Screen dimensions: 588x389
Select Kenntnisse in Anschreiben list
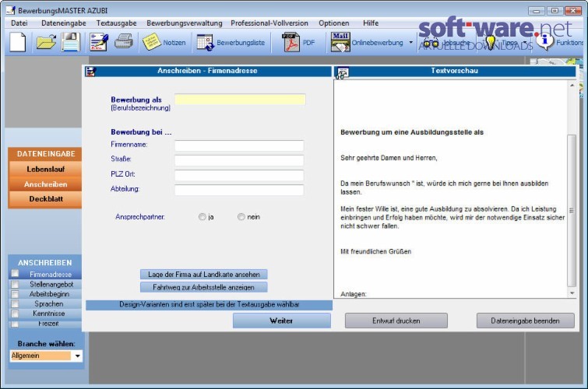coord(49,314)
